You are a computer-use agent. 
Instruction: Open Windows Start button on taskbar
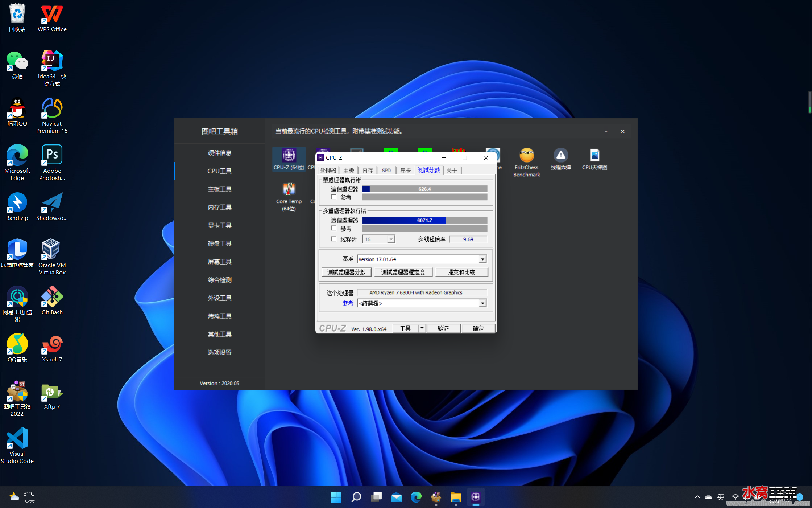click(x=336, y=497)
